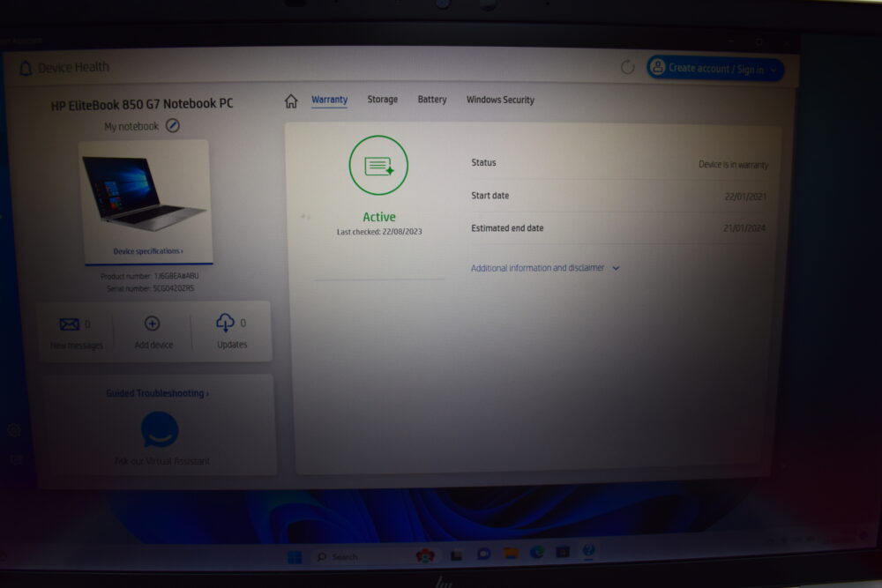This screenshot has height=588, width=882.
Task: Click the Device Health bell icon
Action: pos(26,69)
